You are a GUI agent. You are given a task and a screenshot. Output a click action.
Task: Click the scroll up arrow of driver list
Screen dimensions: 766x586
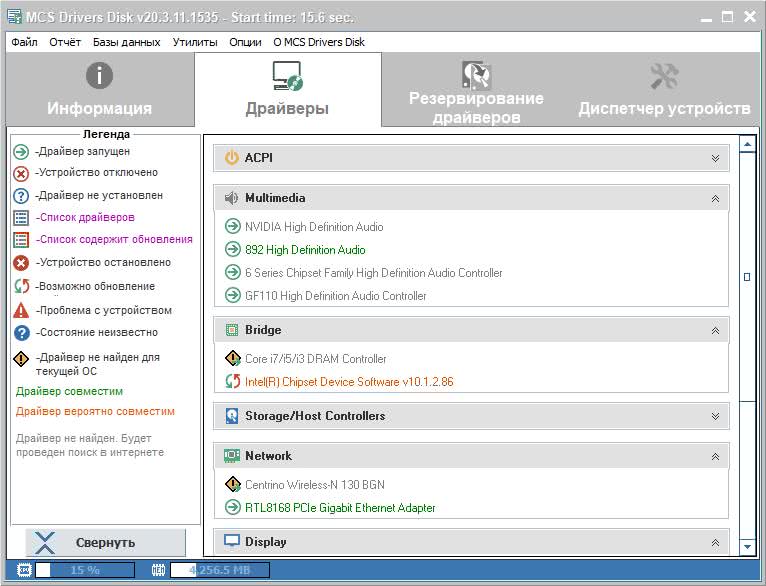point(747,144)
